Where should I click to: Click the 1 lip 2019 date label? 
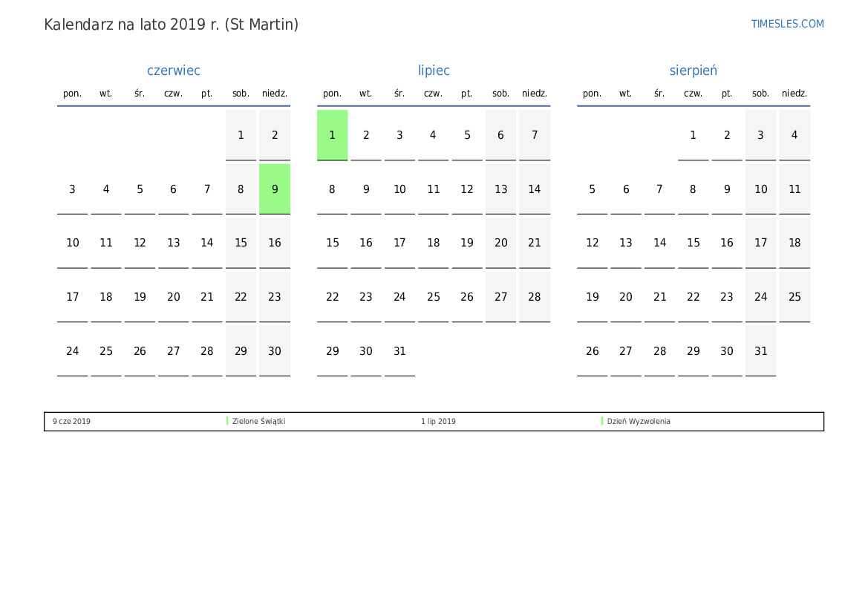click(x=438, y=421)
